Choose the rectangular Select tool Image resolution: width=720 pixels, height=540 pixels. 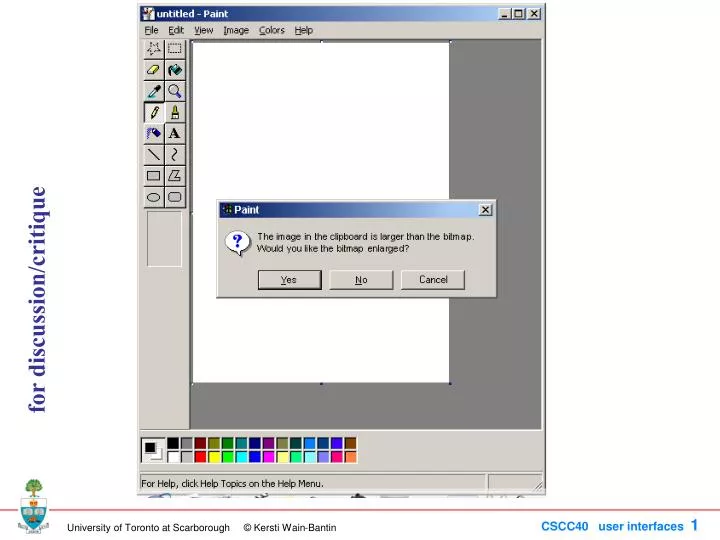point(174,48)
